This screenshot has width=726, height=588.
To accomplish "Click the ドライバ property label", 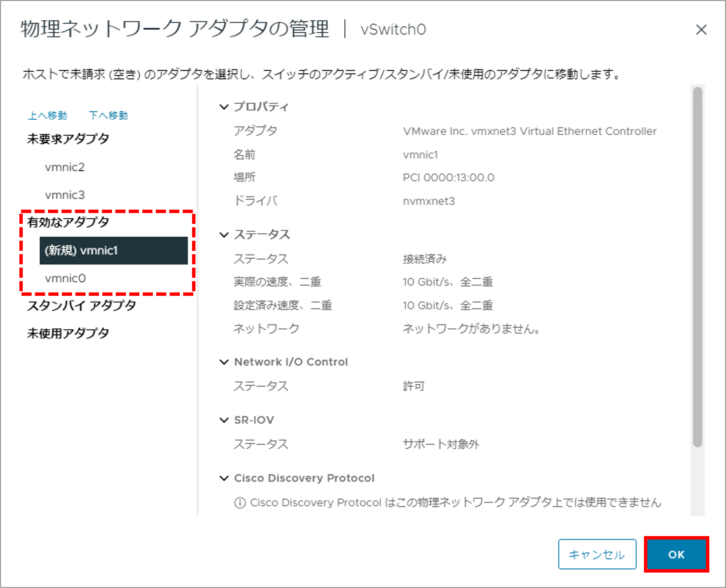I will click(x=255, y=201).
